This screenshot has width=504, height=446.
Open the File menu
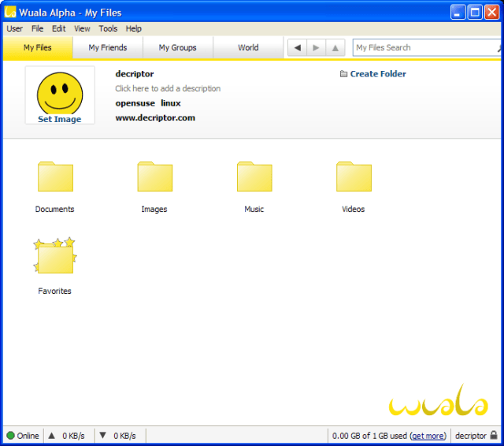click(x=37, y=28)
